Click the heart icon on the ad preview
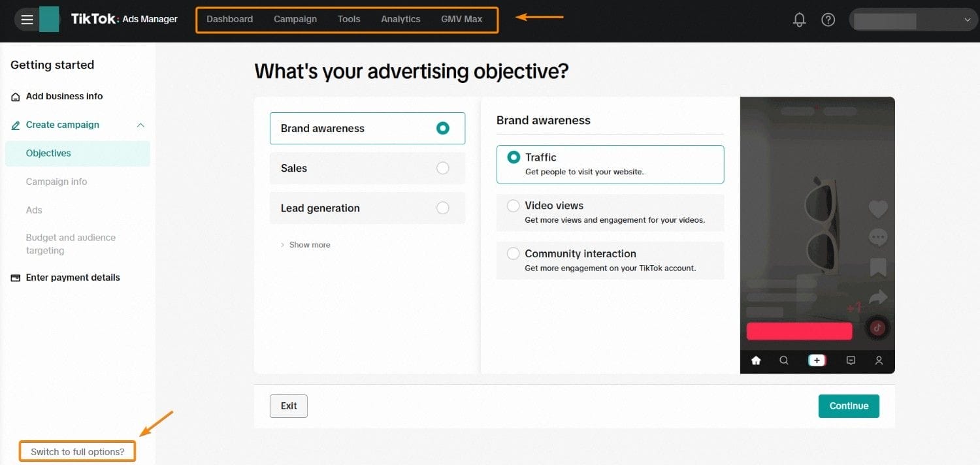Screen dimensions: 980x465 tap(877, 209)
